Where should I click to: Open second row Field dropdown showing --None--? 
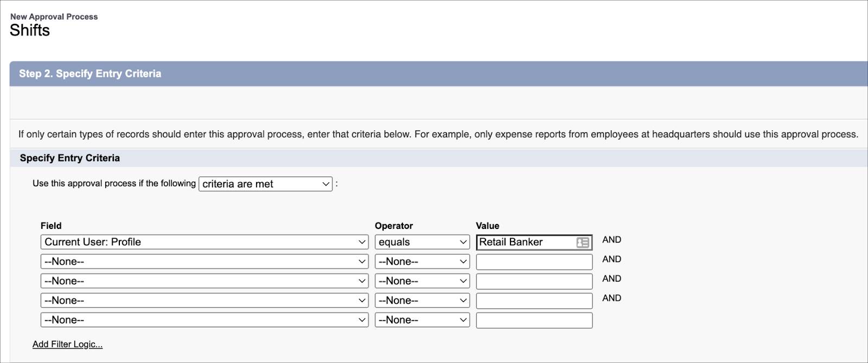[x=205, y=262]
